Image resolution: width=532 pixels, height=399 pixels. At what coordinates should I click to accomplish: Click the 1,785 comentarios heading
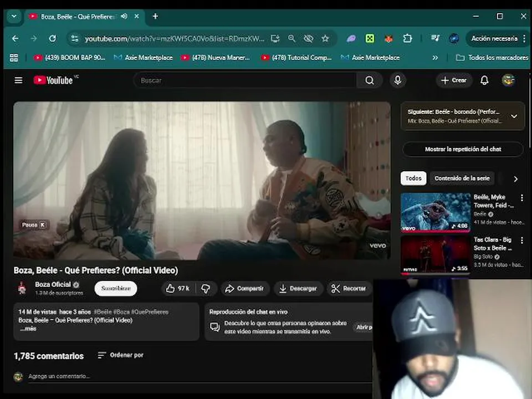click(x=49, y=356)
